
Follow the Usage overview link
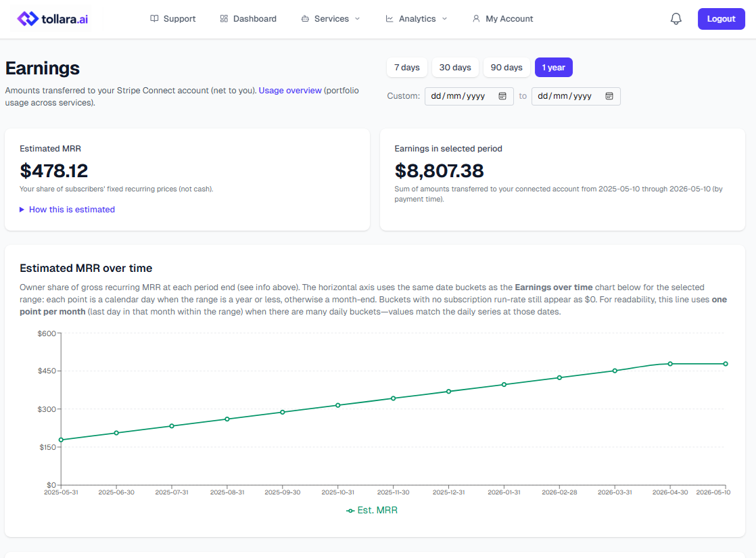tap(290, 90)
